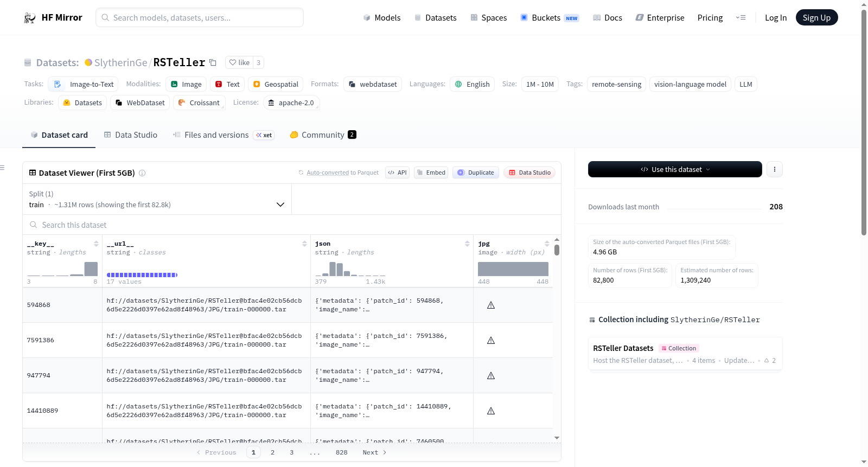Click the table scroll-down arrow
Screen dimensions: 868x467
(557, 438)
